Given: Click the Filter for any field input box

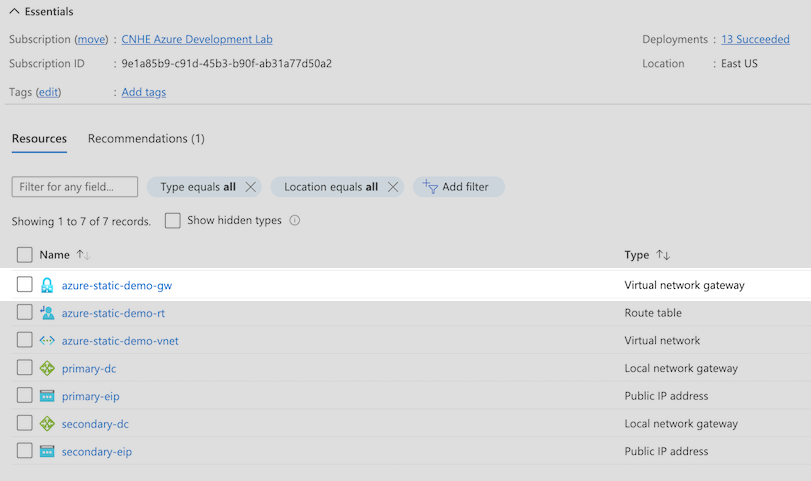Looking at the screenshot, I should [x=75, y=187].
